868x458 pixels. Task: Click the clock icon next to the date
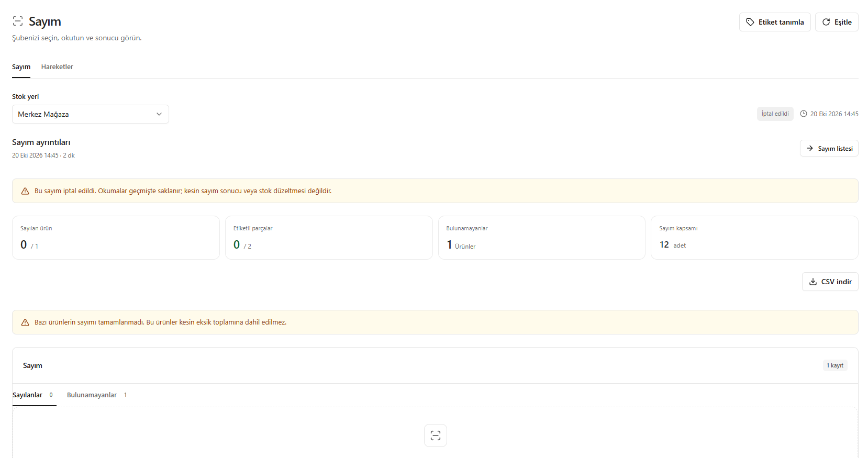tap(804, 114)
